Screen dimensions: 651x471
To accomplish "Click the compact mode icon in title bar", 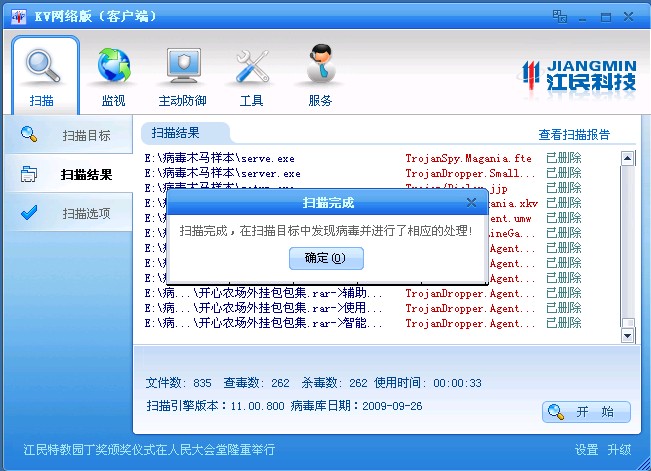I will (559, 17).
